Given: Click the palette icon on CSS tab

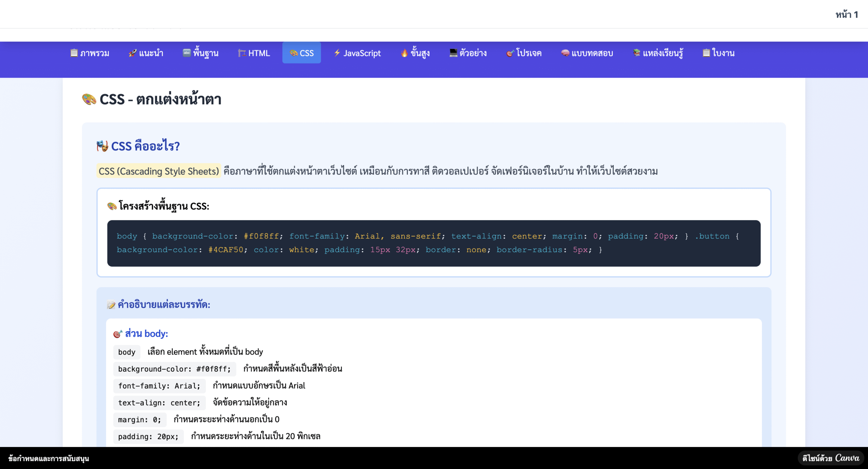Looking at the screenshot, I should click(x=294, y=53).
